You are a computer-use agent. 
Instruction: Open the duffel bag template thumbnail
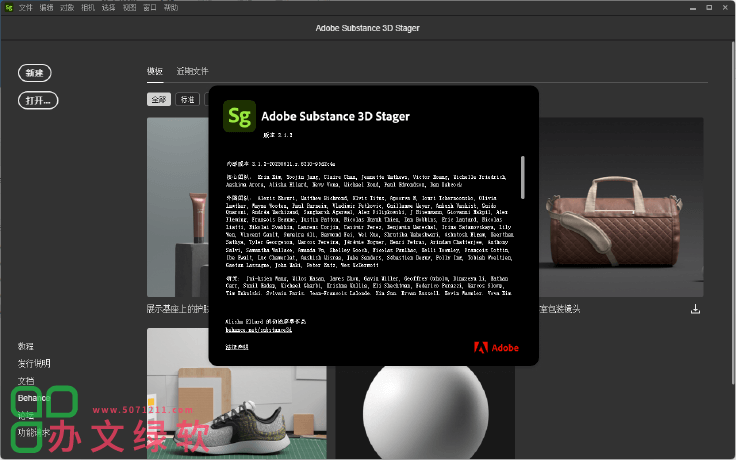click(x=621, y=207)
